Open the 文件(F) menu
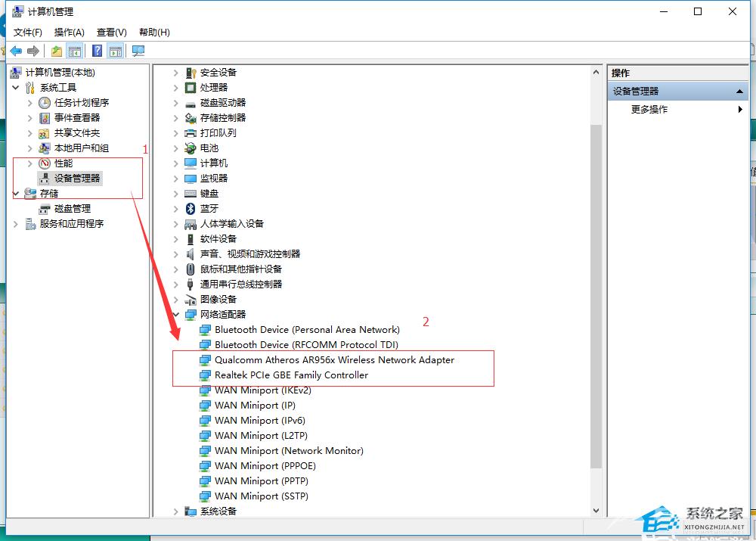756x541 pixels. coord(28,32)
